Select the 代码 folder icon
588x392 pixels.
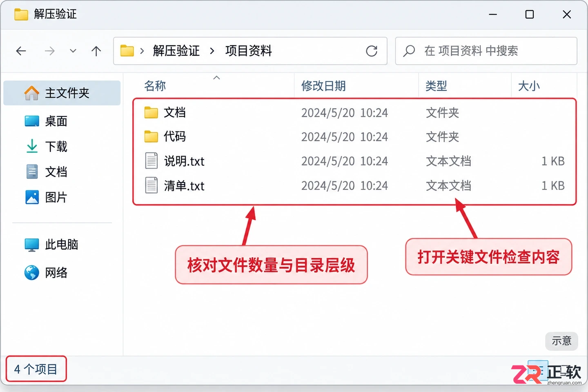point(151,137)
